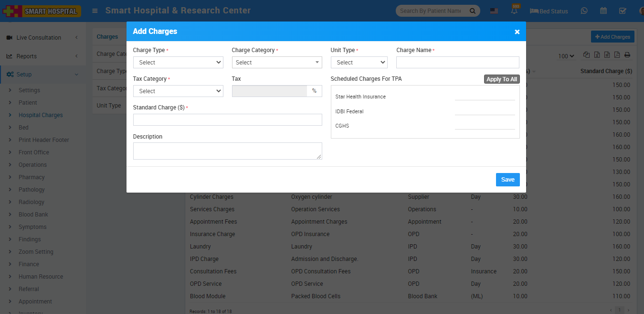644x314 pixels.
Task: Click into the Description text area
Action: click(227, 151)
